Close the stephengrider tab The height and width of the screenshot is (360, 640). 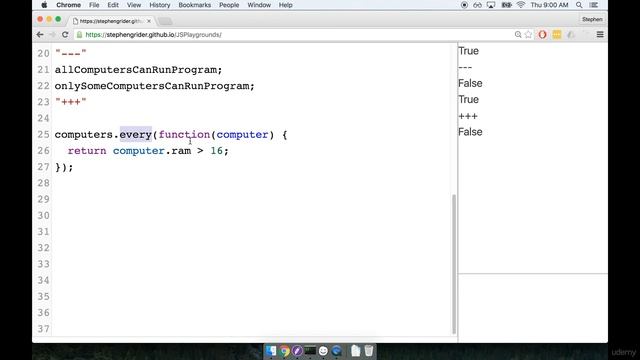point(149,21)
